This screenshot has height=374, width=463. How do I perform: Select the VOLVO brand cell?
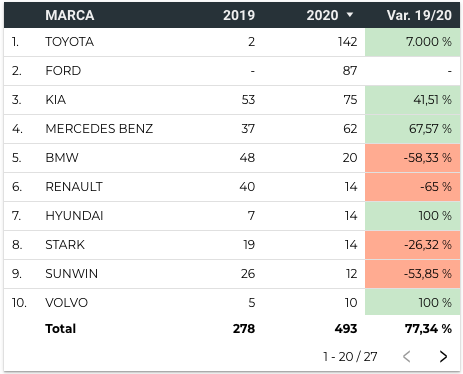coord(67,303)
